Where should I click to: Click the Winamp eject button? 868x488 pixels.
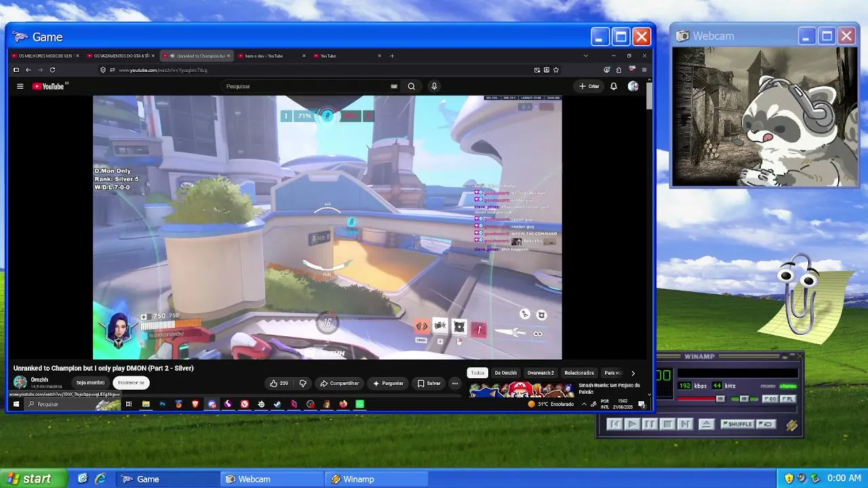click(x=706, y=424)
